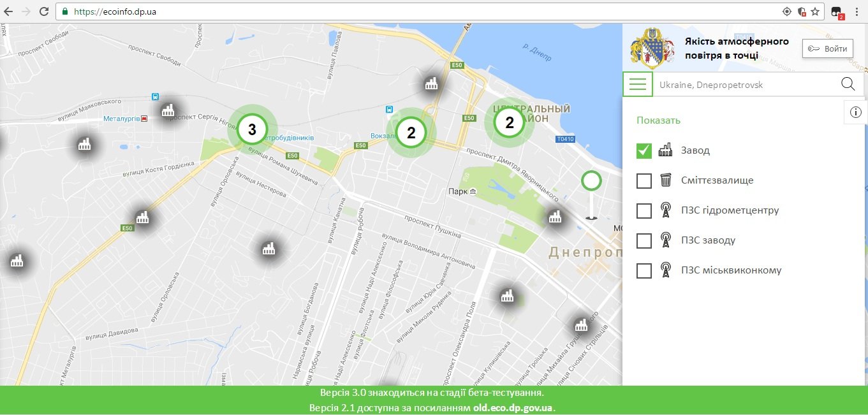Check the ПЗС гідрометцентру checkbox
The height and width of the screenshot is (415, 868).
click(644, 211)
